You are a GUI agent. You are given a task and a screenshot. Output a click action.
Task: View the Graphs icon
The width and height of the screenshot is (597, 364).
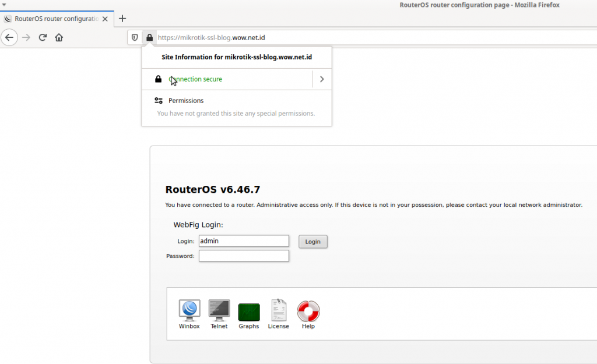coord(248,312)
